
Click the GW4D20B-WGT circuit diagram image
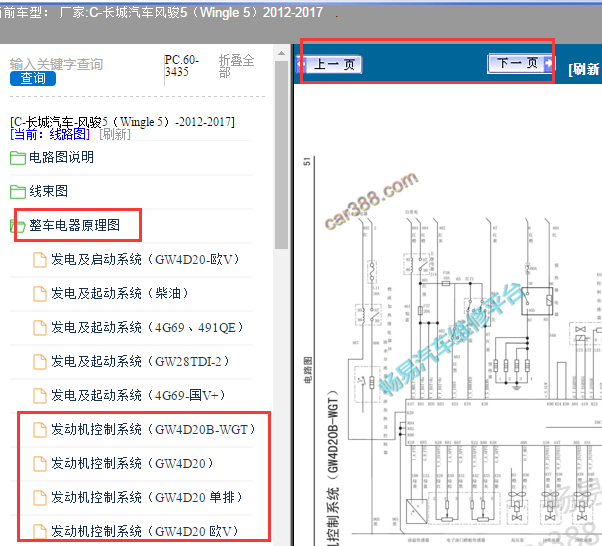[x=452, y=349]
